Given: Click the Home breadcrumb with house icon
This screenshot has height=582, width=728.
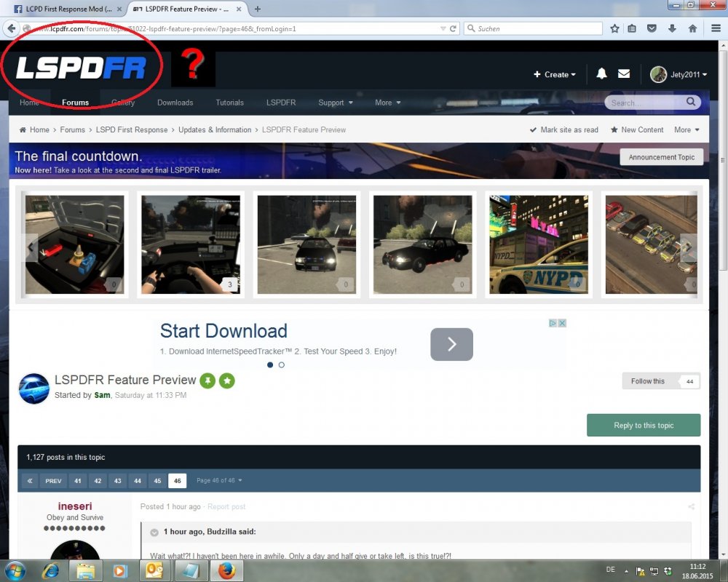Looking at the screenshot, I should [34, 130].
